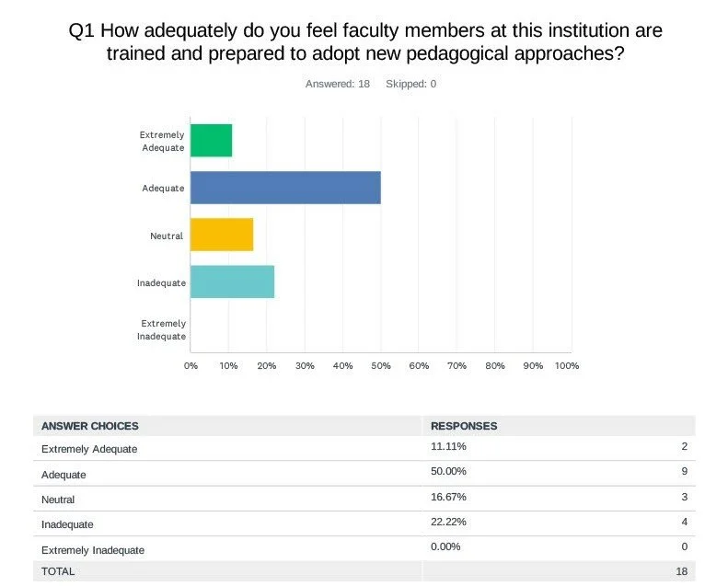Screen dimensions: 728x586
Task: Click the 22.22% cell in Inadequate row
Action: (448, 523)
